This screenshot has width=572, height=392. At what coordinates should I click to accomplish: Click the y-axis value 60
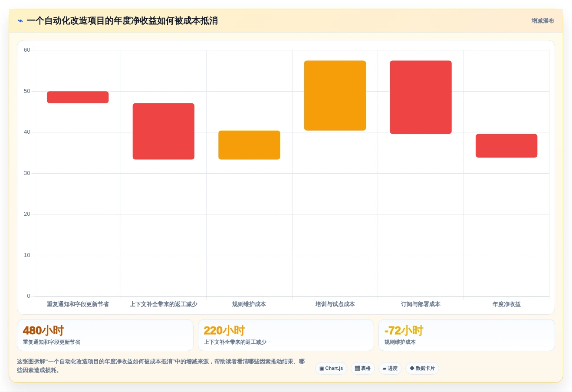(x=27, y=50)
